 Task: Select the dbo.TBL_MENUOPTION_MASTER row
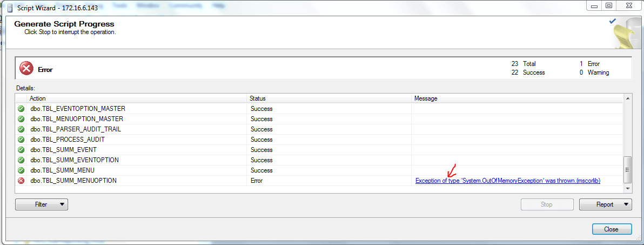(x=77, y=119)
